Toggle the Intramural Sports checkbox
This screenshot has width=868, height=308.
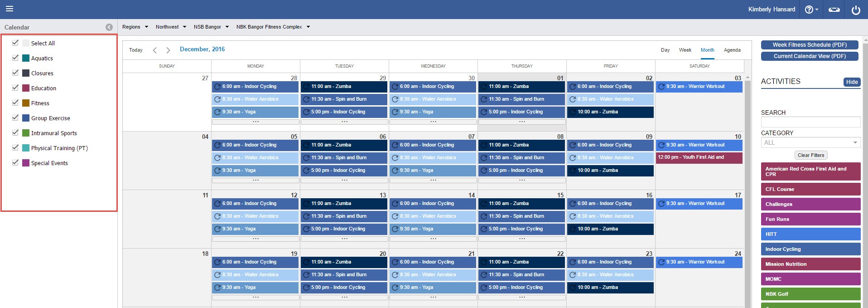(15, 132)
